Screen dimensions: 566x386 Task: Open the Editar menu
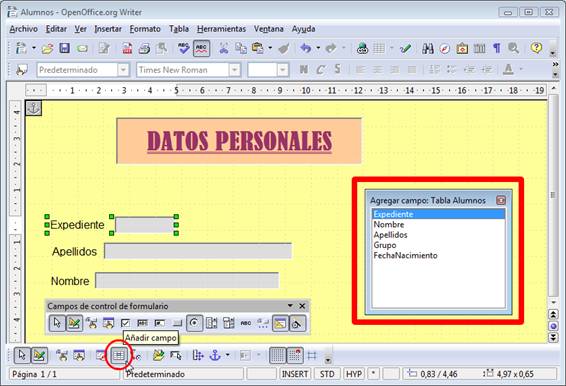pyautogui.click(x=56, y=29)
